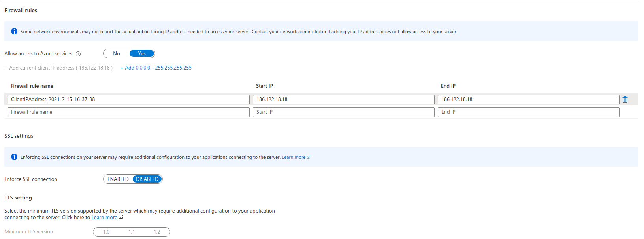Click the info icon in SSL notice banner
Viewport: 644px width, 239px height.
[x=14, y=157]
